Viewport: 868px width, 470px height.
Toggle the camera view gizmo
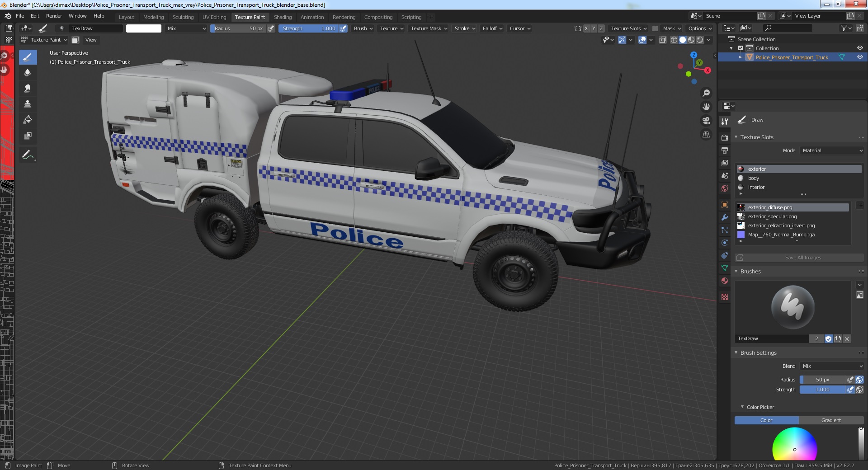point(706,121)
